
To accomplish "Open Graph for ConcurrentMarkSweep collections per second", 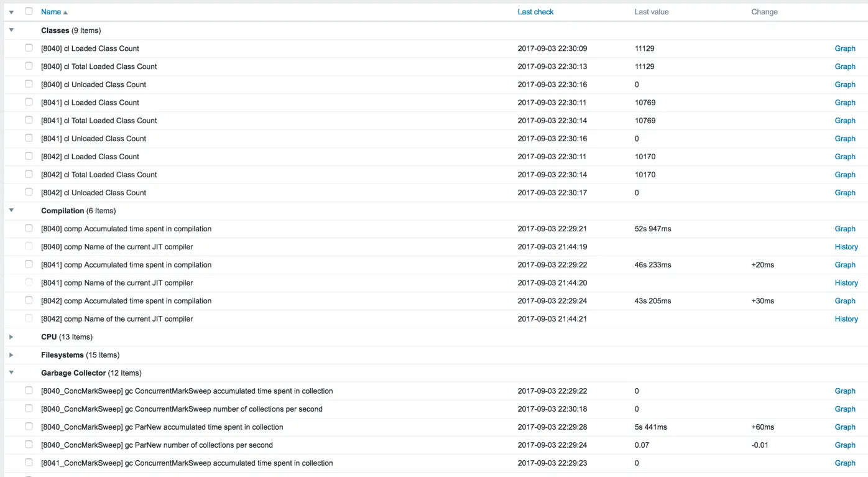I will click(x=845, y=409).
